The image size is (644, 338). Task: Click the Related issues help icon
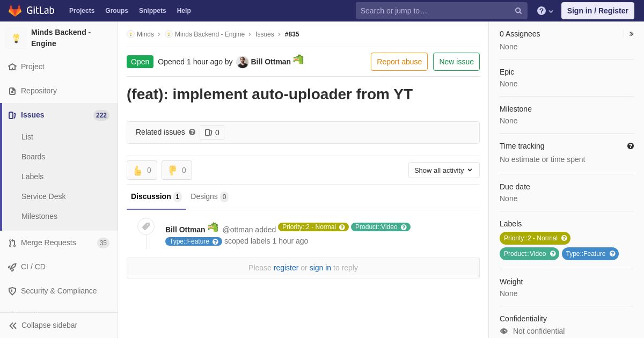point(192,132)
